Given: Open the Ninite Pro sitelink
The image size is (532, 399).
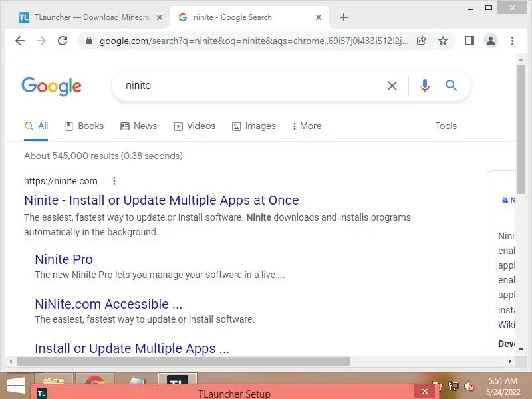Looking at the screenshot, I should 64,259.
